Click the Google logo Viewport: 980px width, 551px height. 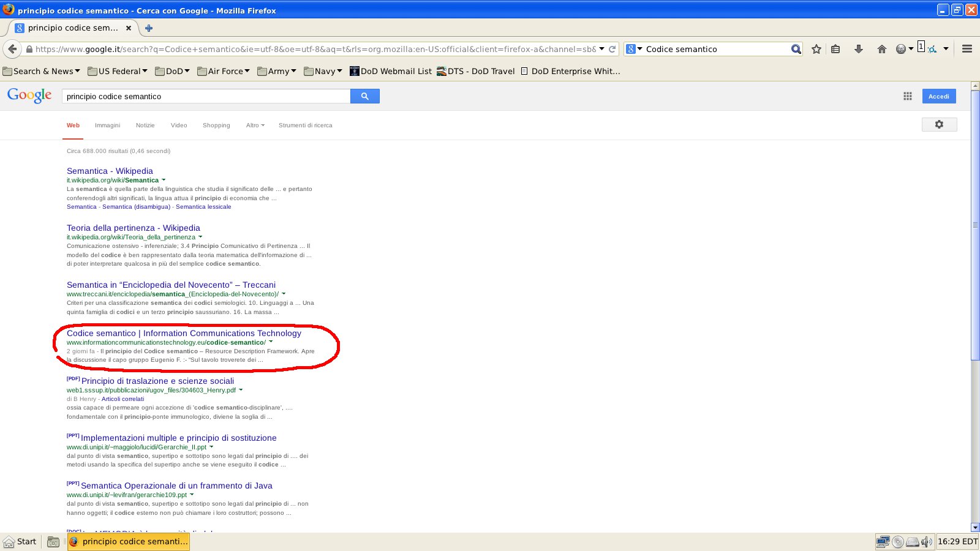coord(29,96)
